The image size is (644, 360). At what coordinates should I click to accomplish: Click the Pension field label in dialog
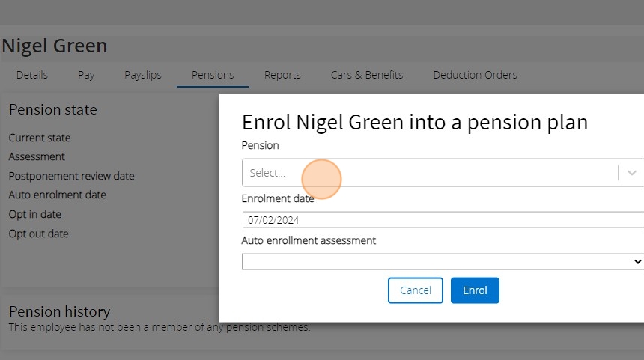260,145
